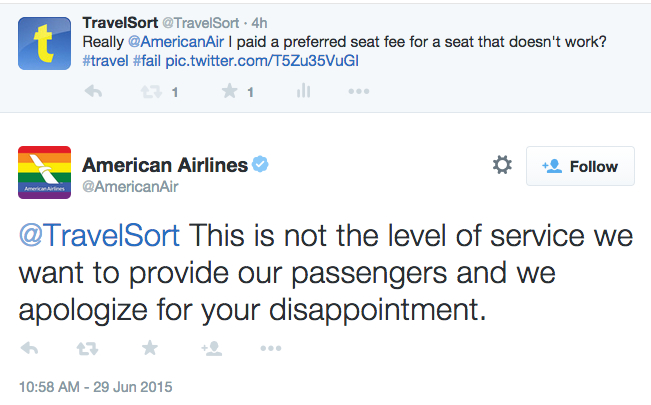
Task: Follow American Airlines
Action: pyautogui.click(x=580, y=166)
